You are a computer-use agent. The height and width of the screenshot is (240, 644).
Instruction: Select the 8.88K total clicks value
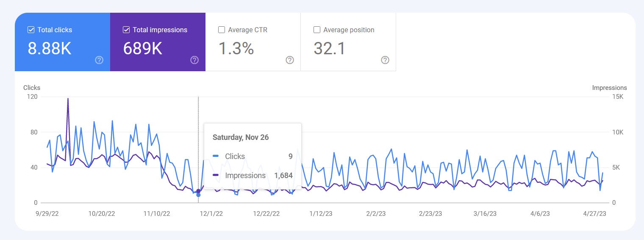pos(50,49)
